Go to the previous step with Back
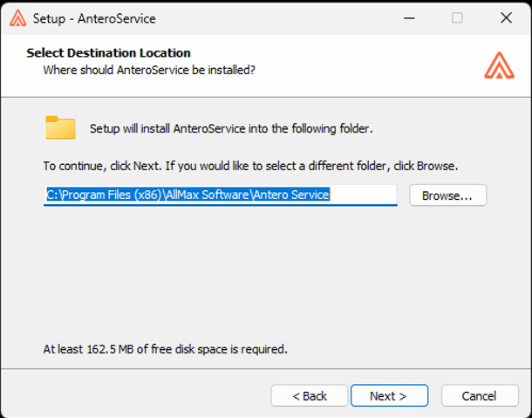 [310, 395]
